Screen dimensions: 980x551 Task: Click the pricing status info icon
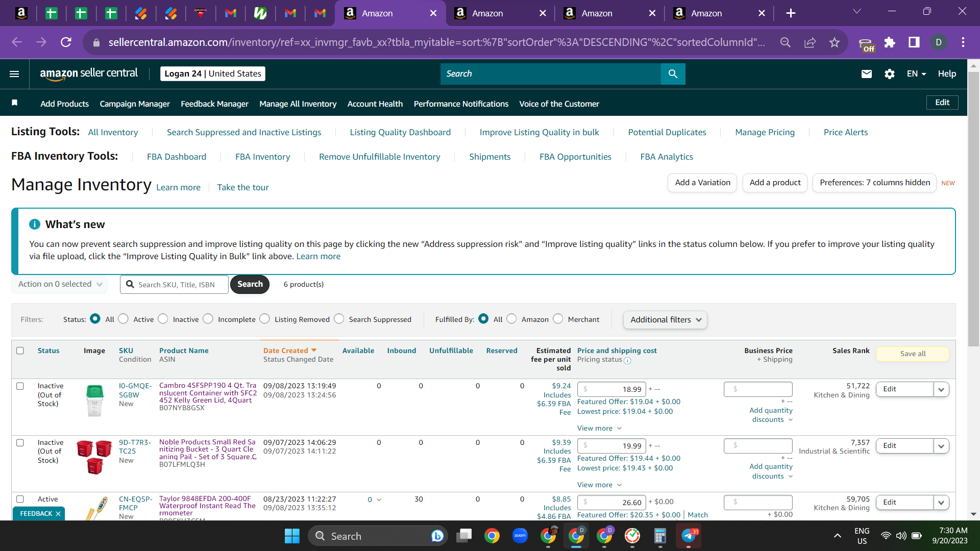coord(627,361)
